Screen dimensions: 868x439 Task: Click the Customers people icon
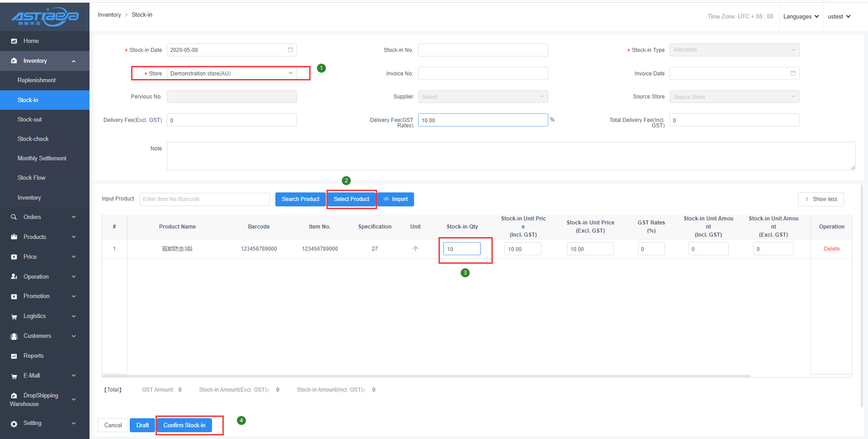[14, 336]
